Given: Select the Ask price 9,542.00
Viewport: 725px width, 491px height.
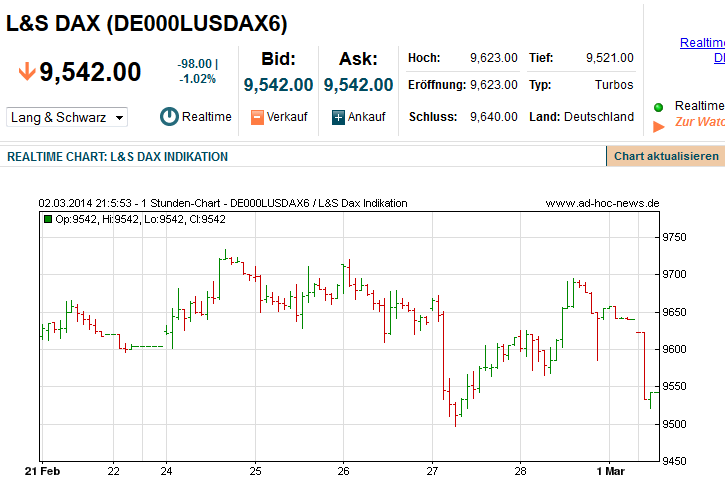Looking at the screenshot, I should coord(358,85).
